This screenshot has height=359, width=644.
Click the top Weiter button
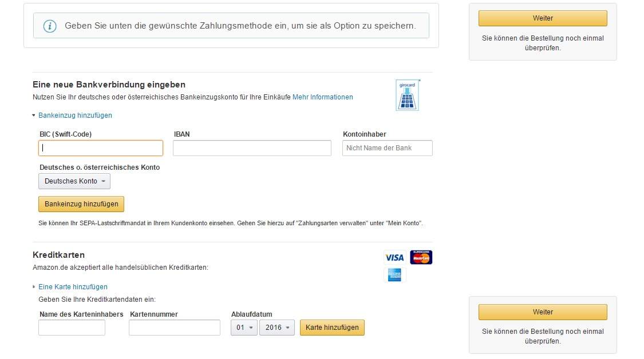point(542,18)
